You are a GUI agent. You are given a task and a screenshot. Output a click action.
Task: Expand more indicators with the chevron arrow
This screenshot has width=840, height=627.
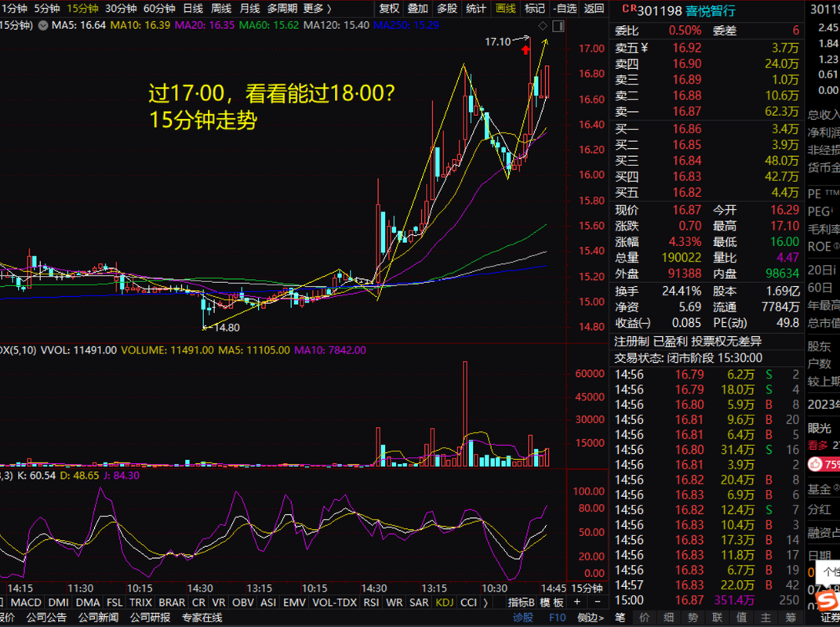[x=485, y=603]
